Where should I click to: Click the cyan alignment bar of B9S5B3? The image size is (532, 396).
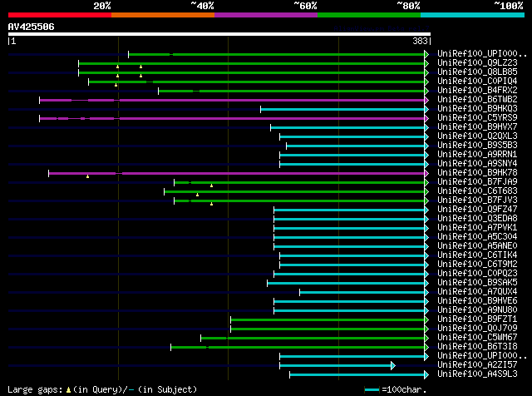pyautogui.click(x=355, y=146)
